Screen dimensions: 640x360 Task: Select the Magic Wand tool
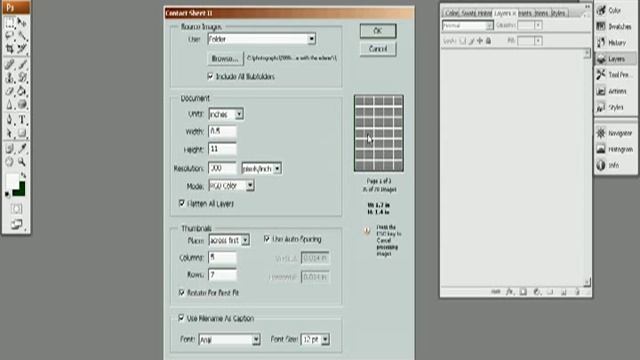point(22,36)
